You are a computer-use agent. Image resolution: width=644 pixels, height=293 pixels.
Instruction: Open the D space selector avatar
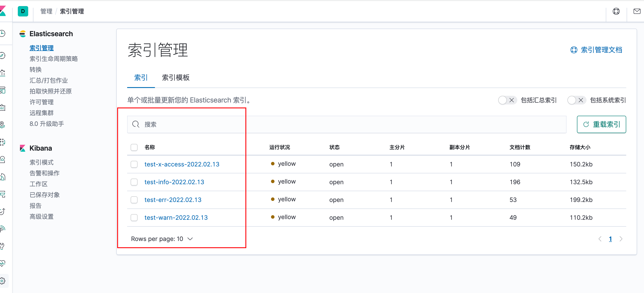(23, 11)
